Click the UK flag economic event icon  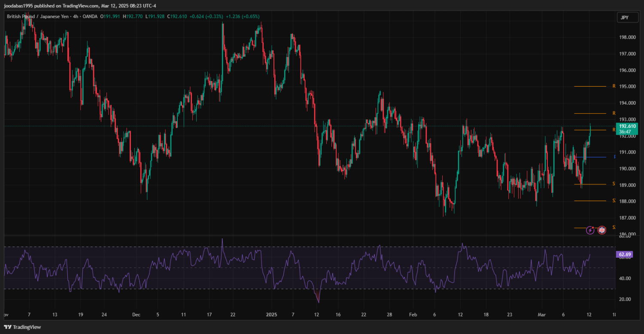(x=602, y=230)
